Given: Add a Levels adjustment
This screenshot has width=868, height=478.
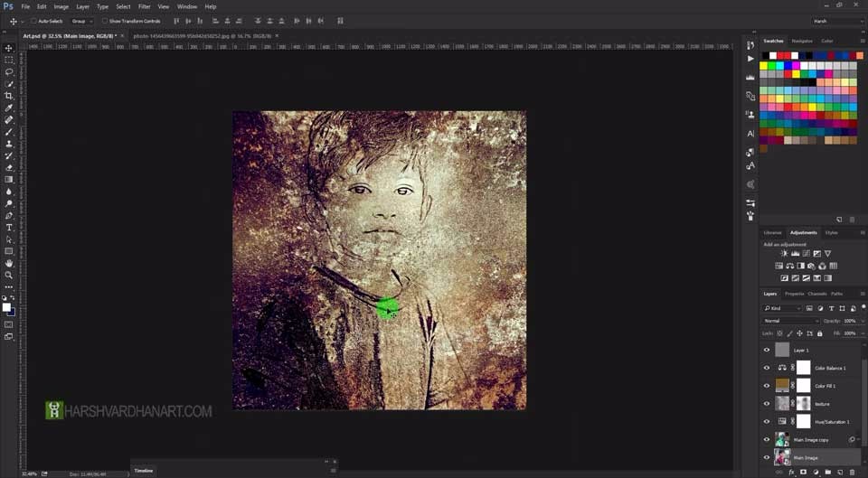Looking at the screenshot, I should coord(796,253).
